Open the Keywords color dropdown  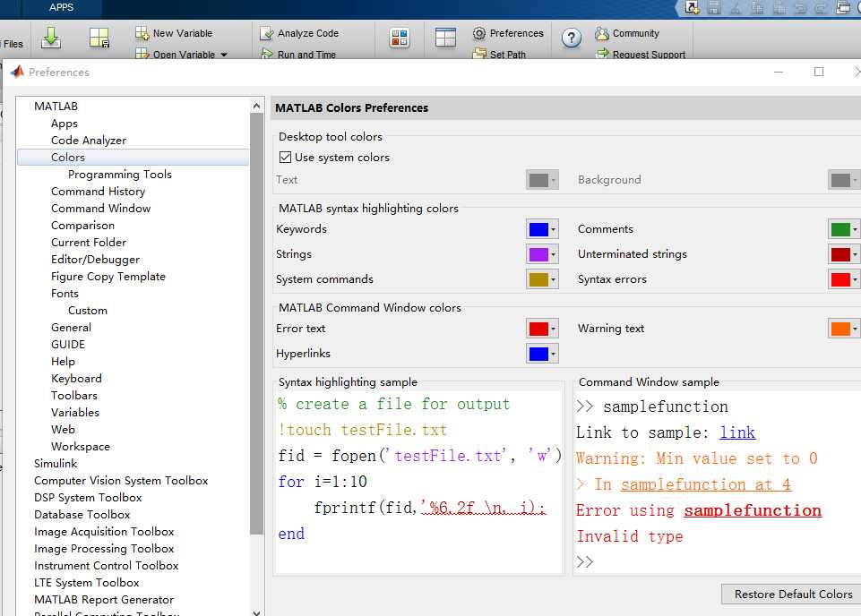pos(553,229)
